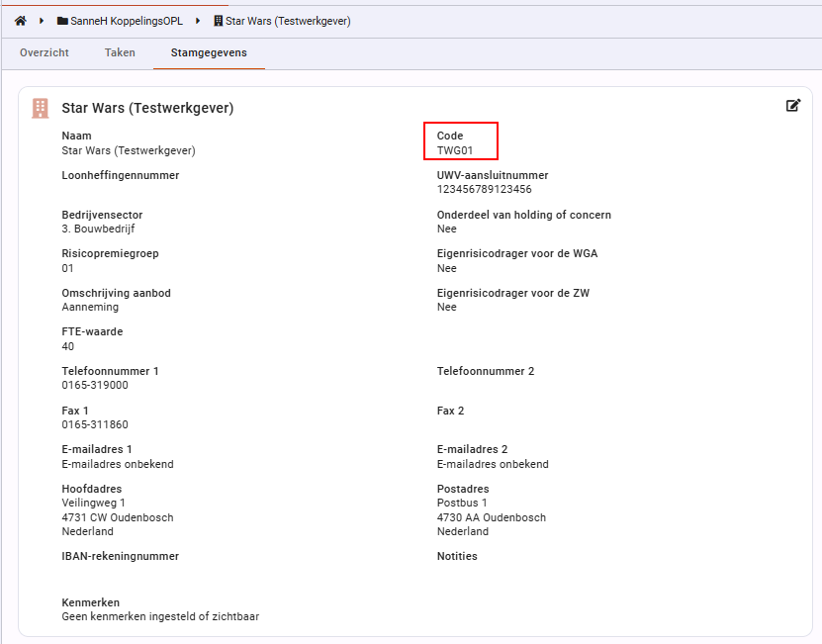Click the Omschrijving aanbod value Aanneming

(x=90, y=307)
